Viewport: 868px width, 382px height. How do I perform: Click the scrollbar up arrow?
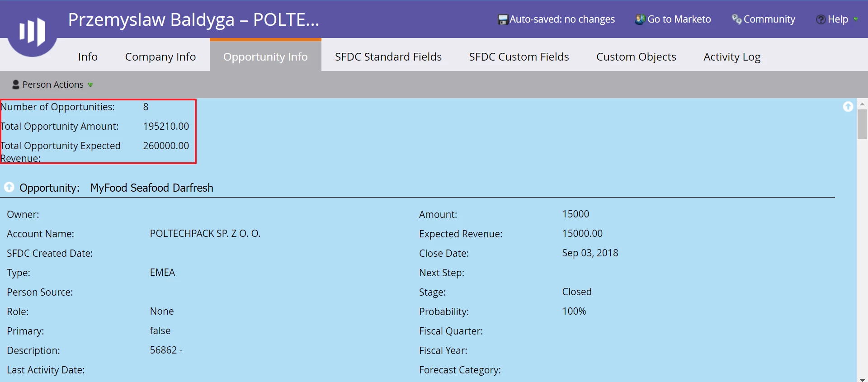click(862, 104)
